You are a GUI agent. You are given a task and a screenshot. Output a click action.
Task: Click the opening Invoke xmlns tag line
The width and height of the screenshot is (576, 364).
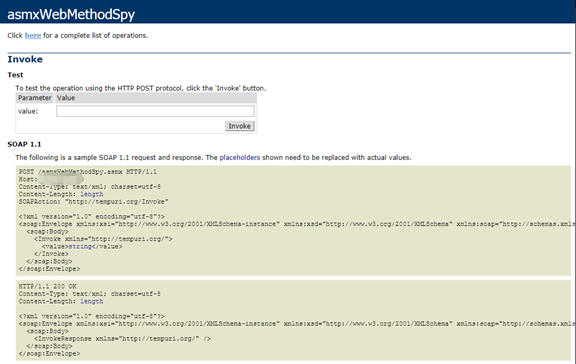pyautogui.click(x=103, y=239)
